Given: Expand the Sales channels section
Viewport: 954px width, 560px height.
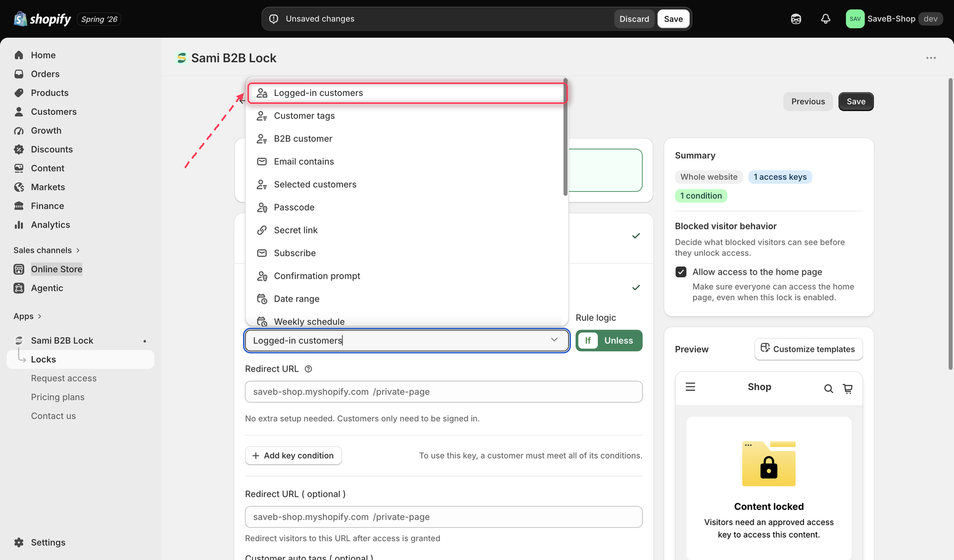Looking at the screenshot, I should pyautogui.click(x=47, y=250).
